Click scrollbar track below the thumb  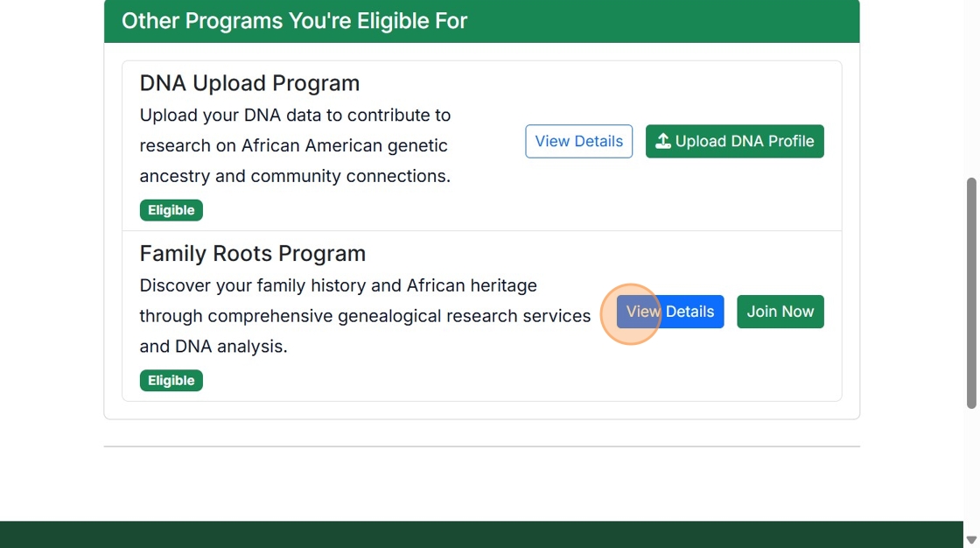point(971,473)
